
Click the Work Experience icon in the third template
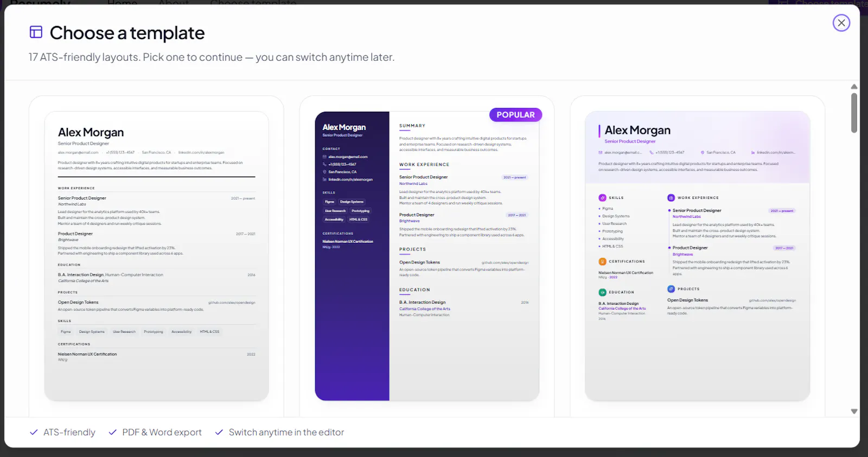pyautogui.click(x=671, y=198)
